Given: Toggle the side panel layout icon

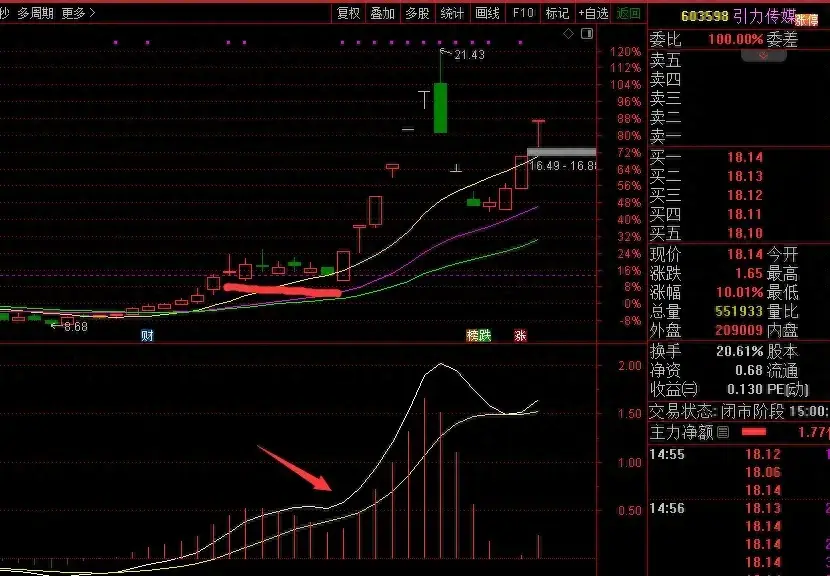Looking at the screenshot, I should coord(587,34).
